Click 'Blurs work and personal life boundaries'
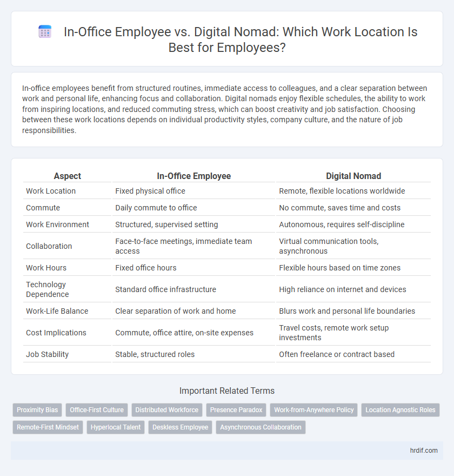 (347, 311)
